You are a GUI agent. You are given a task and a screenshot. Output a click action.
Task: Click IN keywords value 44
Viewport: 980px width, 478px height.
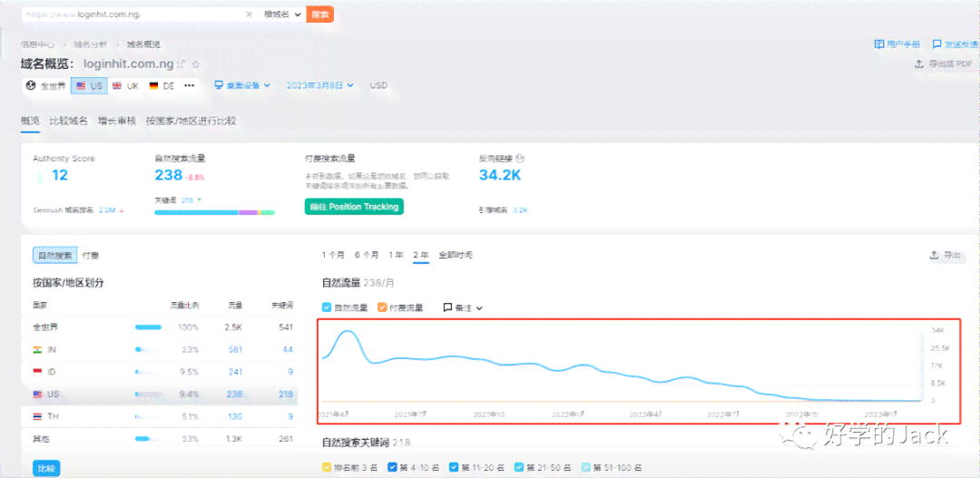click(x=288, y=350)
